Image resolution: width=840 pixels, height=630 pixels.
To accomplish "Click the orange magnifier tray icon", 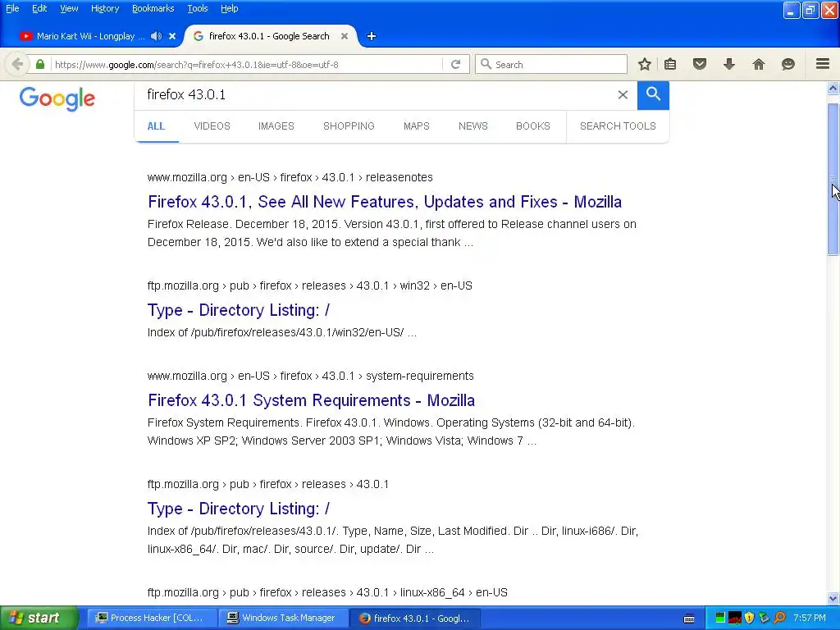I will (779, 618).
